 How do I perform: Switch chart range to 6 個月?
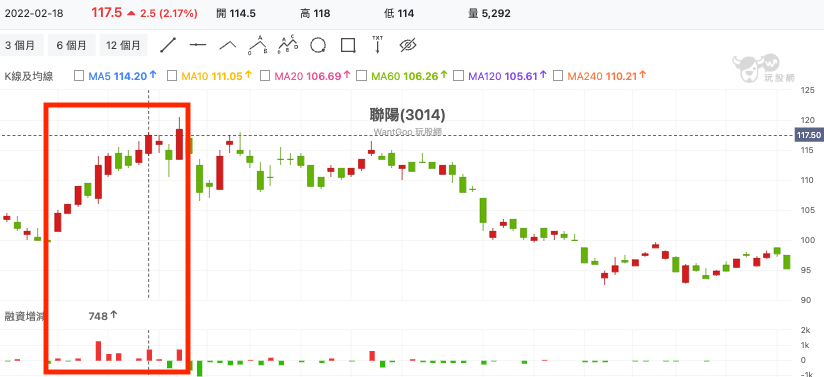coord(71,45)
